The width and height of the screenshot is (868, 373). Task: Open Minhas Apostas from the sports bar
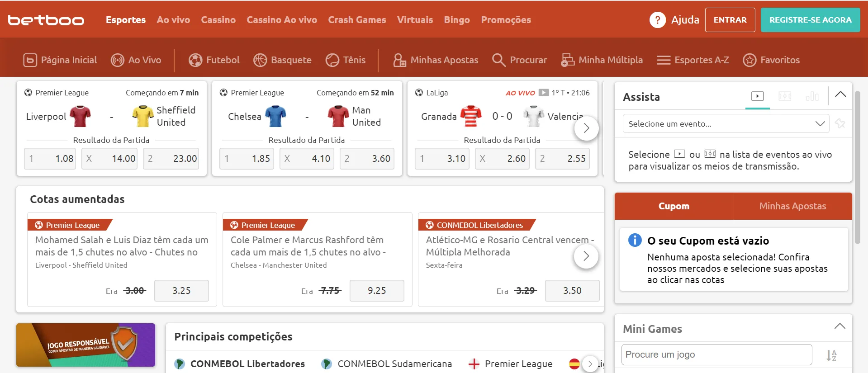pos(436,60)
